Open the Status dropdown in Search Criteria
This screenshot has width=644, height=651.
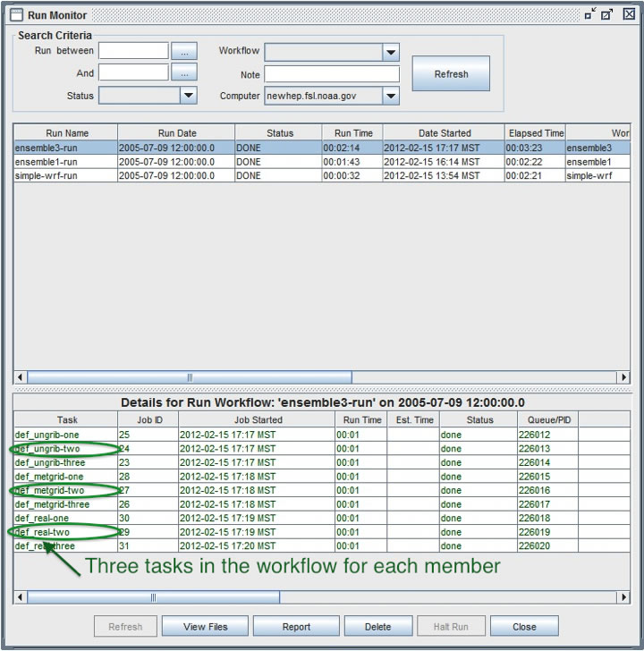pos(188,95)
